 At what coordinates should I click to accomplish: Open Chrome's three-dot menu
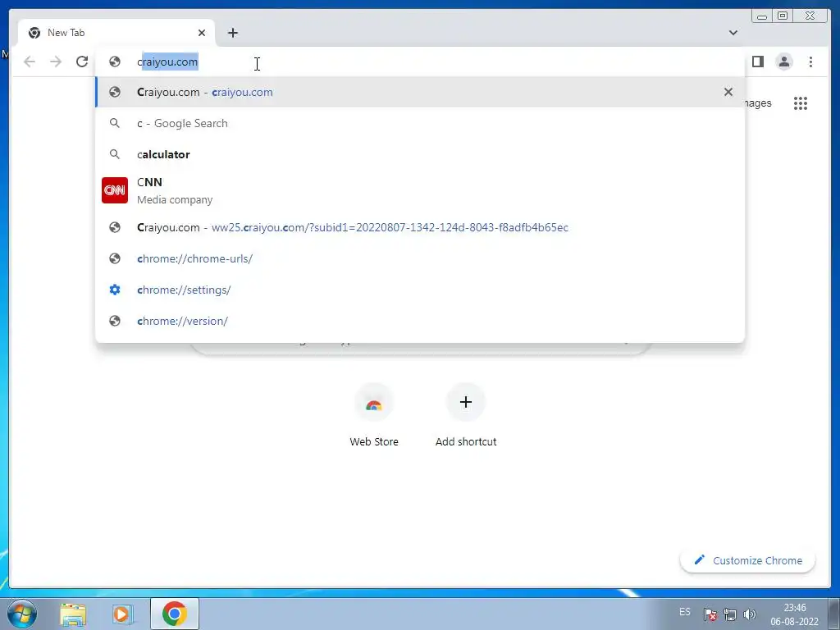(x=810, y=62)
